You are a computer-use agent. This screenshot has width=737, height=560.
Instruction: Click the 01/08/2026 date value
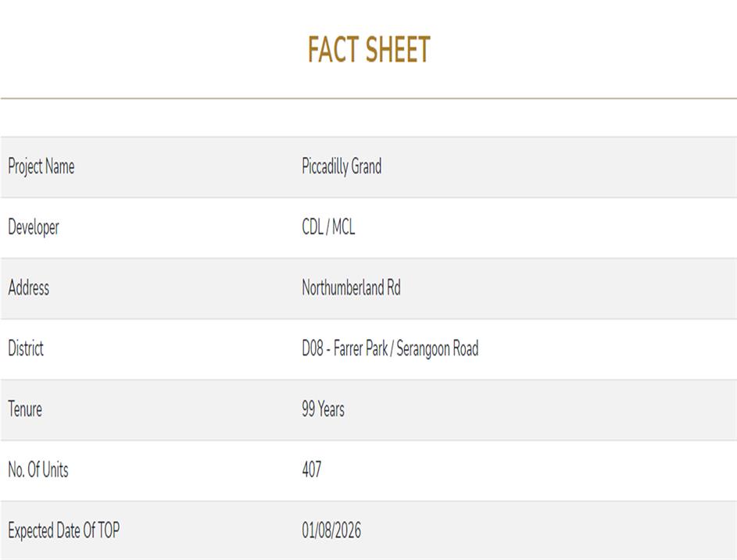coord(331,531)
